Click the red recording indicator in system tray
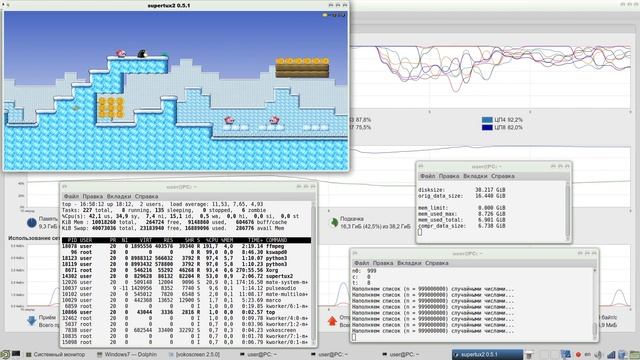640x360 pixels. coord(578,355)
